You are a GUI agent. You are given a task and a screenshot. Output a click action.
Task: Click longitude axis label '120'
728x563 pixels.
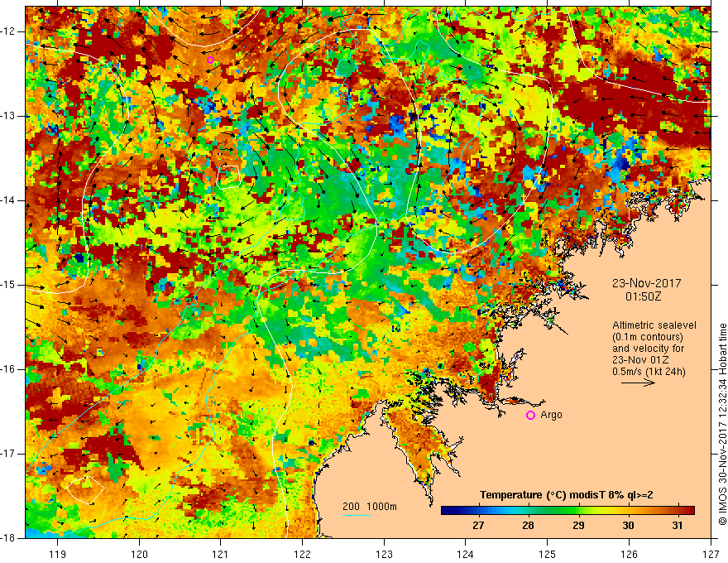click(x=139, y=554)
